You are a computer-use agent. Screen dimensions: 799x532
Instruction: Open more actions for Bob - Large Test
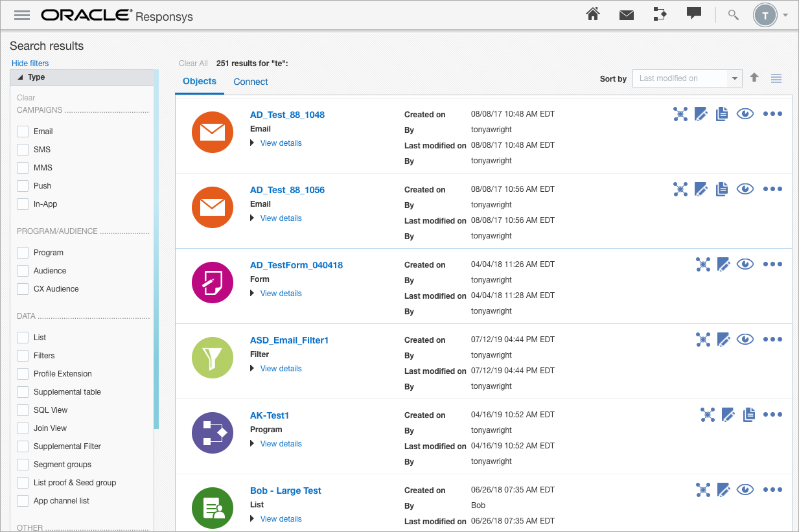pyautogui.click(x=772, y=490)
